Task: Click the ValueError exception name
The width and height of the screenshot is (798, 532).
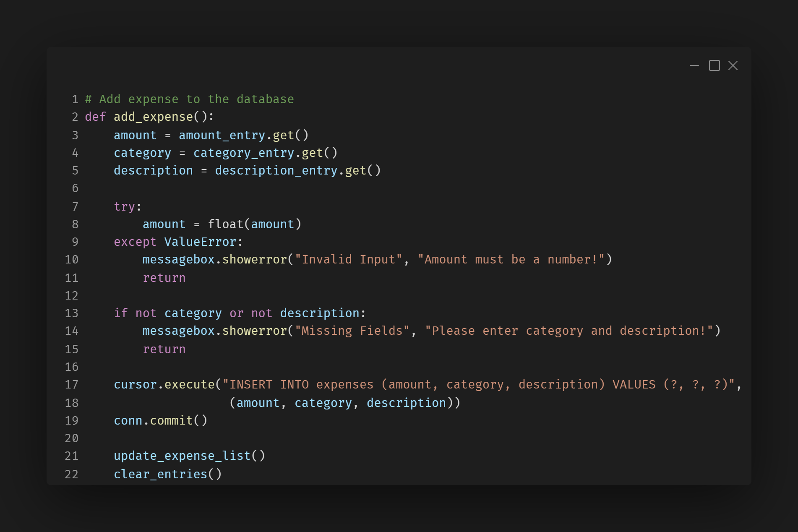Action: pyautogui.click(x=200, y=242)
